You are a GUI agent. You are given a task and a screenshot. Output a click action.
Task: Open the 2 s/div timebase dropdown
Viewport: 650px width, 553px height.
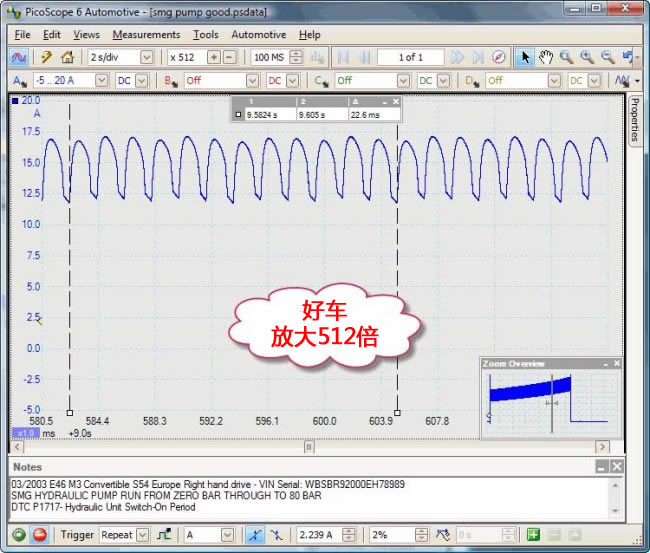[146, 57]
